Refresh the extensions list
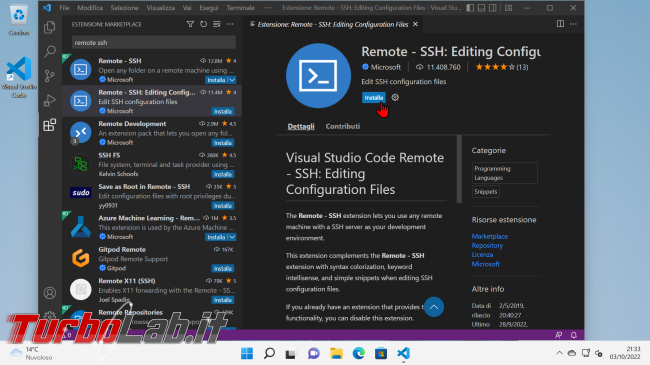The width and height of the screenshot is (650, 365). [x=204, y=24]
